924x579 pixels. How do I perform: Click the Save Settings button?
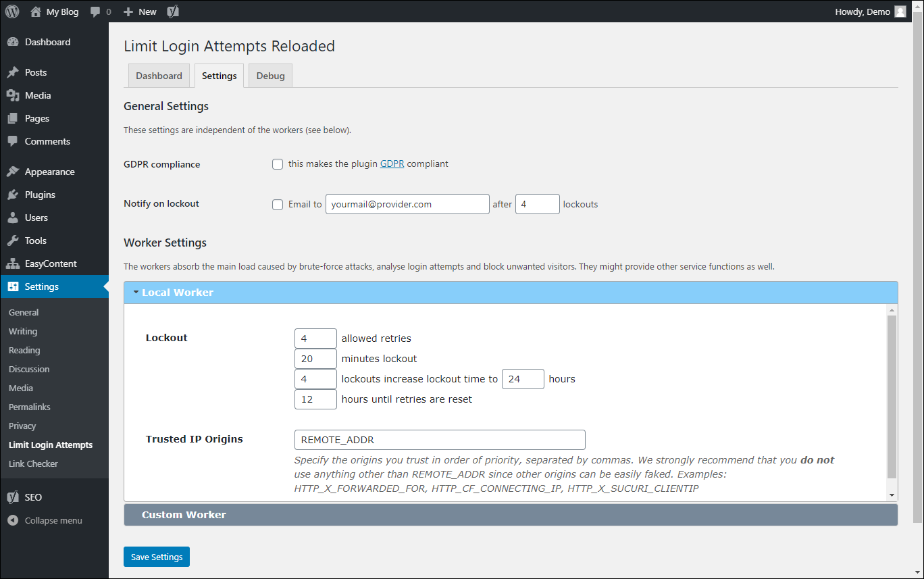tap(157, 557)
